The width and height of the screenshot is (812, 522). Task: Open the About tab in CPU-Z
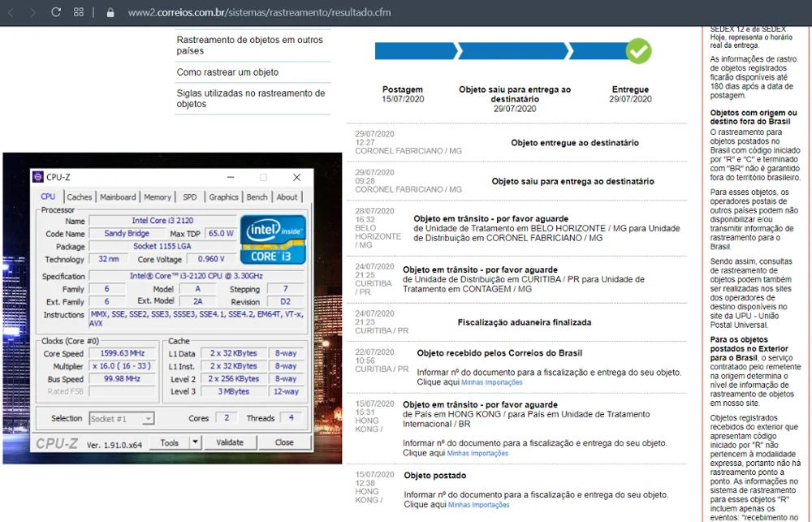[287, 196]
